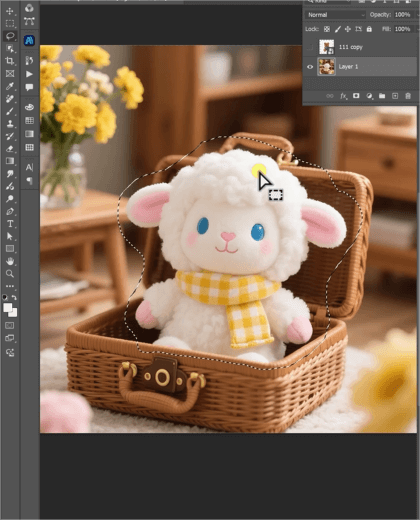Swap foreground and background colors
This screenshot has width=420, height=520.
(14, 297)
